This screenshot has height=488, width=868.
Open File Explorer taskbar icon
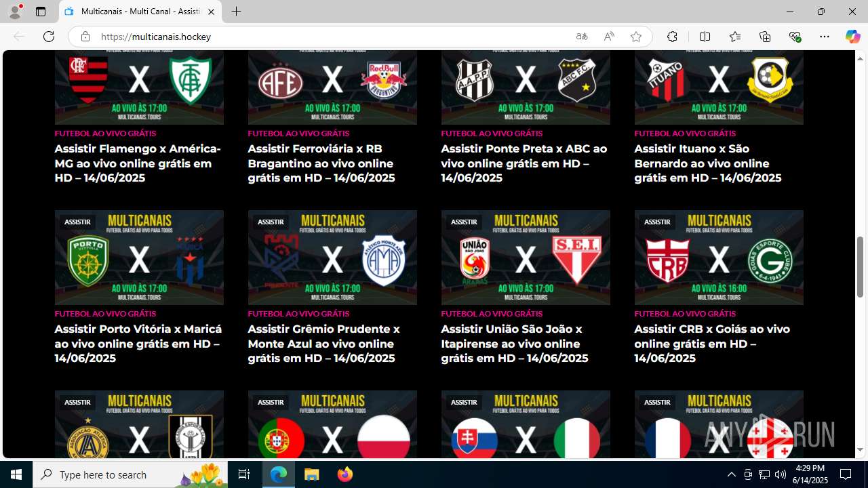pos(312,474)
